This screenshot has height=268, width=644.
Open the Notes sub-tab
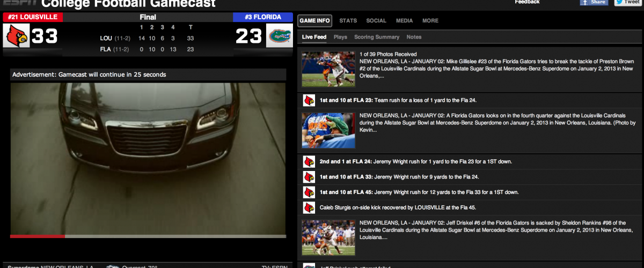[414, 37]
